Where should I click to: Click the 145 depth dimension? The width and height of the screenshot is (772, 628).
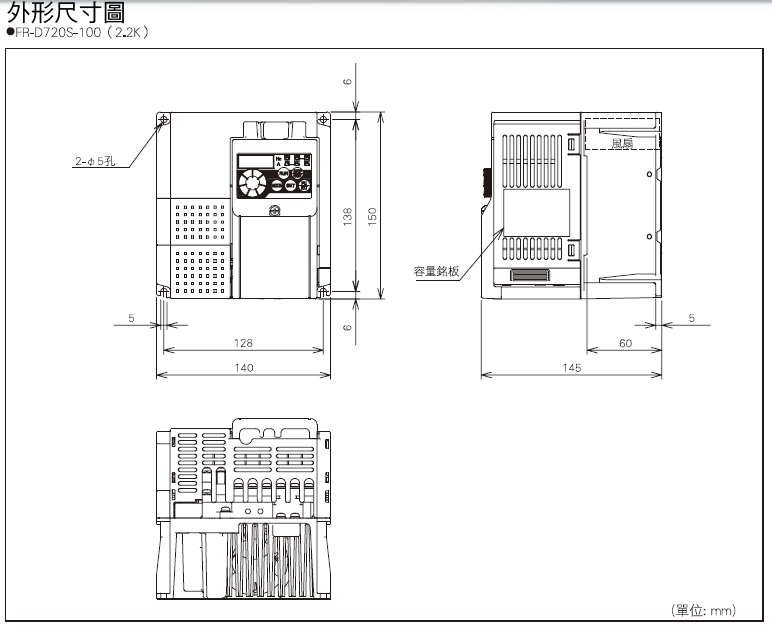572,367
